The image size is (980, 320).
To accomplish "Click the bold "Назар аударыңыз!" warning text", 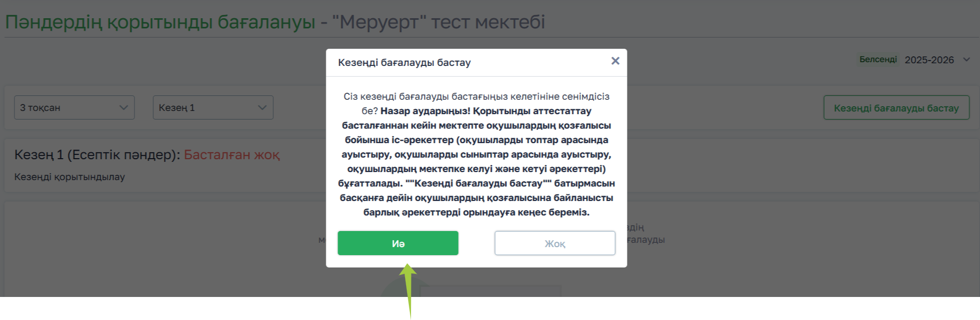I will coord(425,111).
